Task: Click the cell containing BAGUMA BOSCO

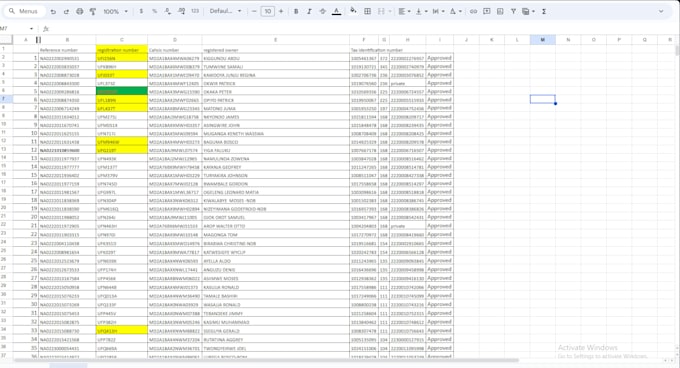Action: point(275,141)
